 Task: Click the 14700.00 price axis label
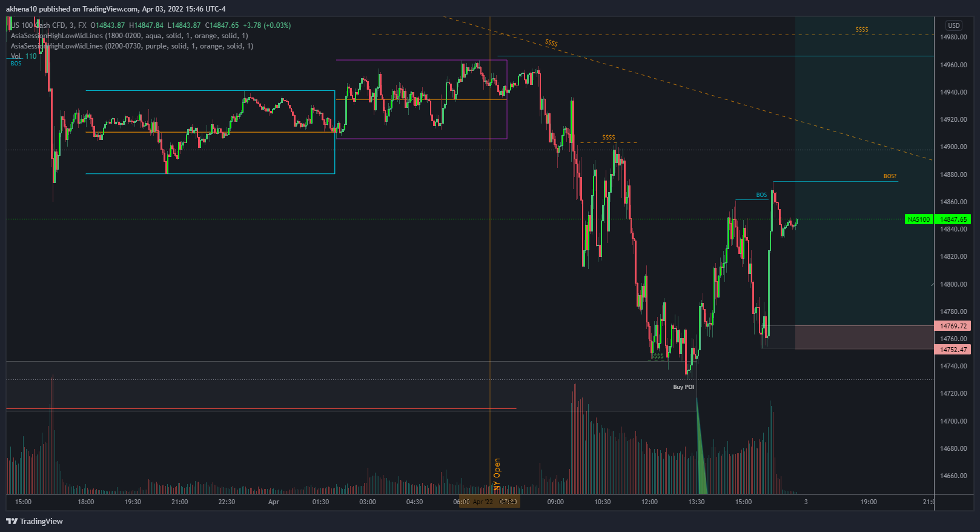(x=953, y=421)
